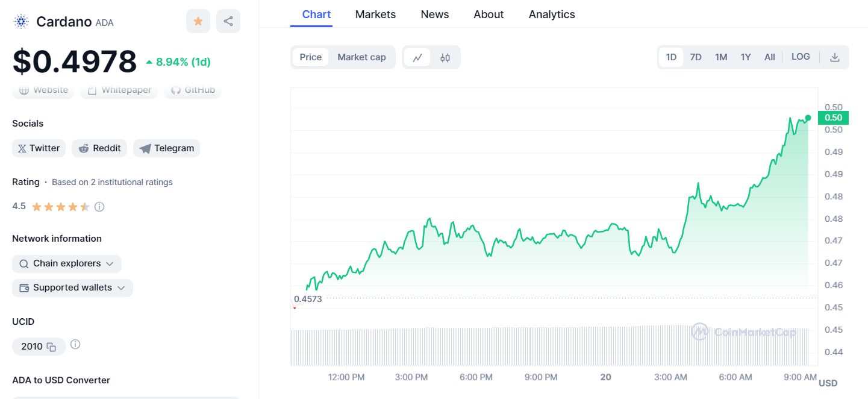This screenshot has width=868, height=399.
Task: Click the 0.4573 opening price label
Action: click(x=308, y=299)
